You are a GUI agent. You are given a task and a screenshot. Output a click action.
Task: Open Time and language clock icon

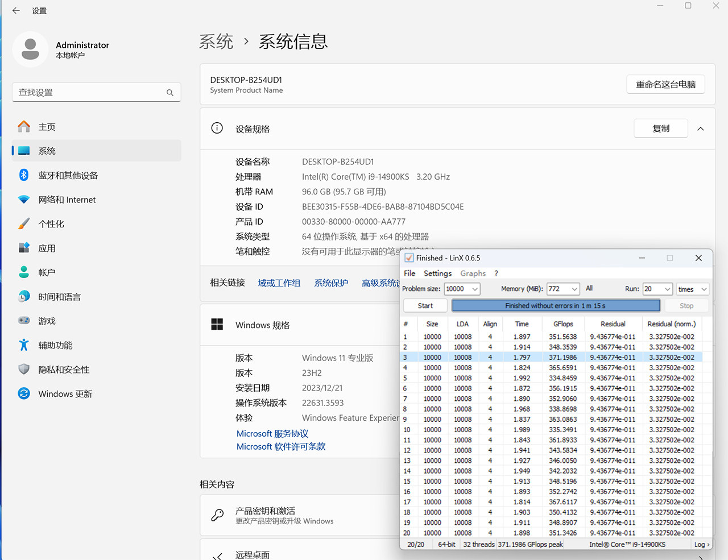(x=24, y=297)
